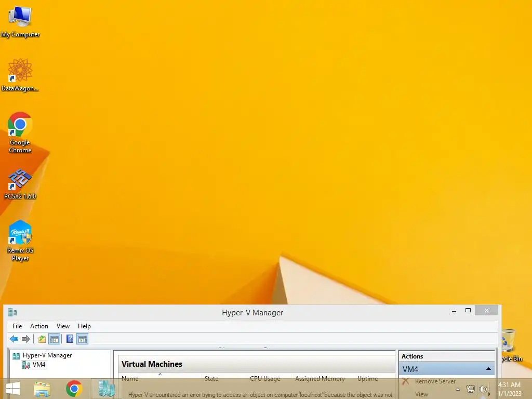Screen dimensions: 532x399
Task: Click View in the Actions pane
Action: point(421,394)
